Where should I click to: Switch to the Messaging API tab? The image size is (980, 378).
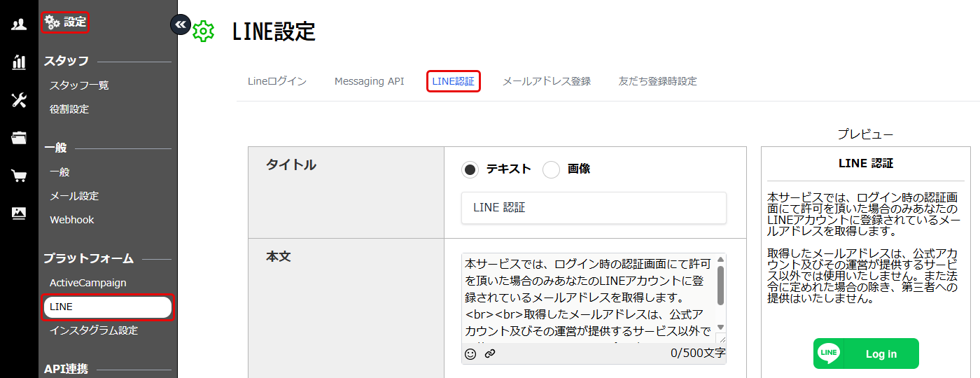click(x=370, y=81)
